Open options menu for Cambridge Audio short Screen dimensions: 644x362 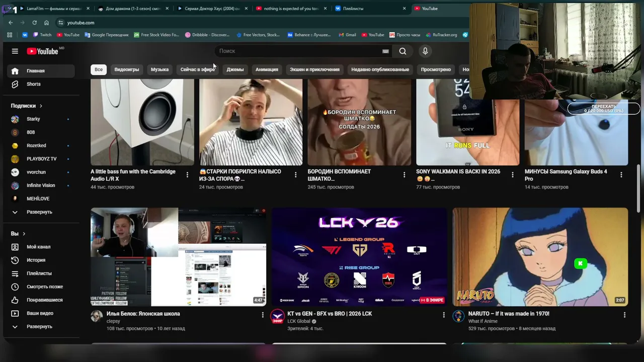pos(187,175)
